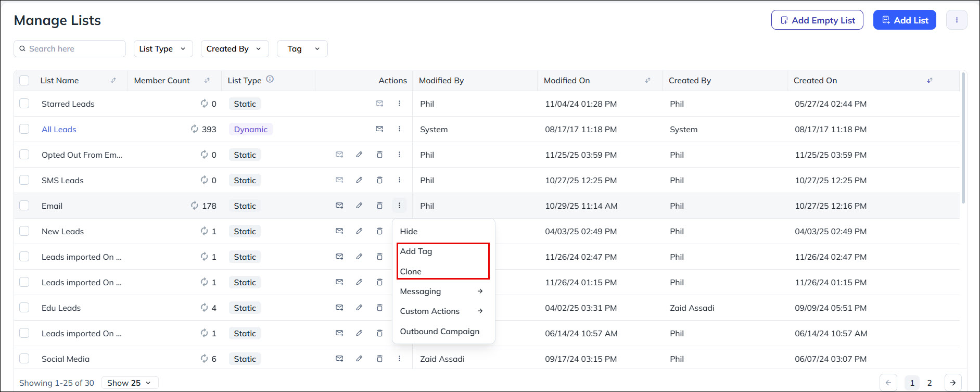Image resolution: width=980 pixels, height=392 pixels.
Task: Expand the List Type filter dropdown
Action: [163, 49]
